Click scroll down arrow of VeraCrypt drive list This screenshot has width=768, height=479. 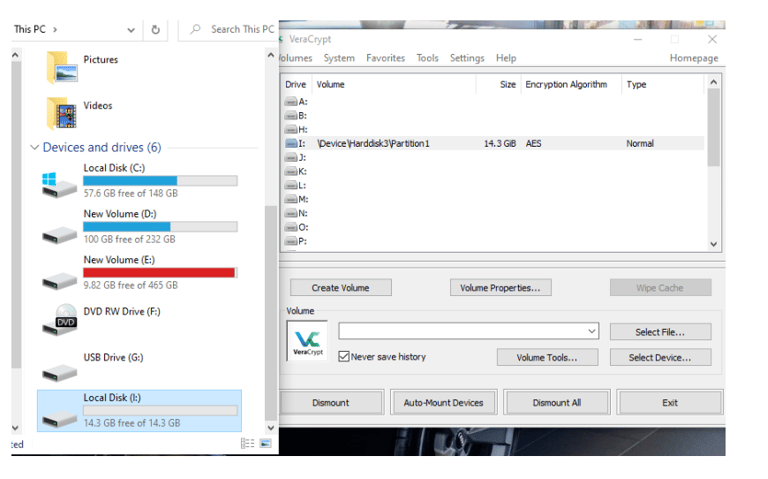point(714,244)
